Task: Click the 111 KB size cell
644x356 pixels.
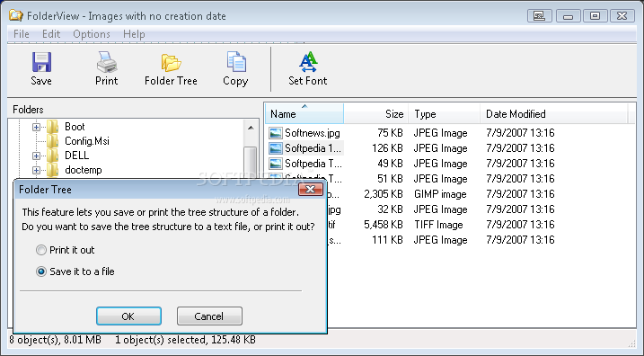Action: (387, 240)
